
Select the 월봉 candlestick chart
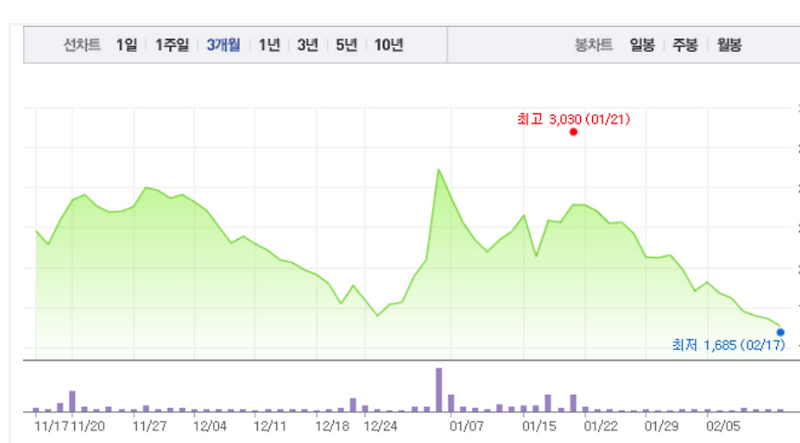(729, 45)
